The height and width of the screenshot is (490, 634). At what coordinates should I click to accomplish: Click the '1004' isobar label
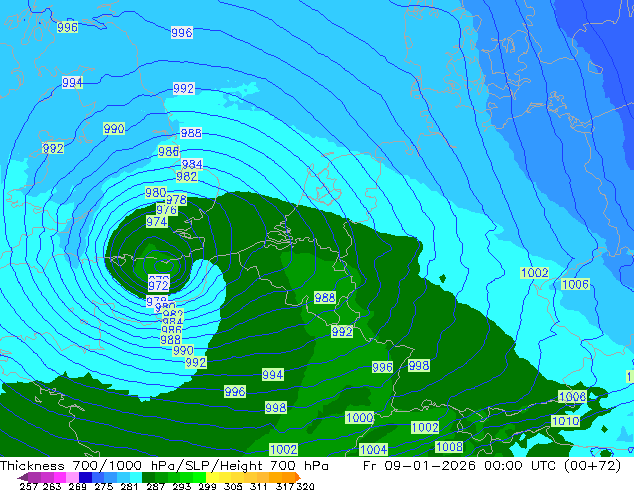374,449
